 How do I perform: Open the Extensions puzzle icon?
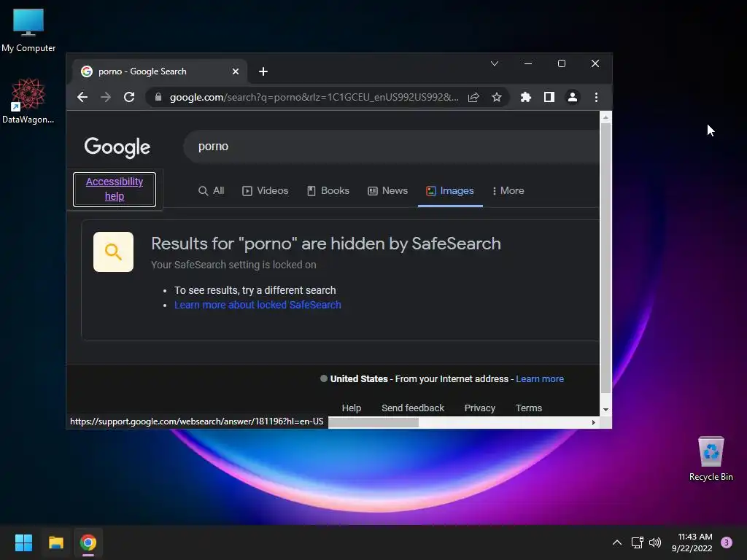click(x=526, y=97)
